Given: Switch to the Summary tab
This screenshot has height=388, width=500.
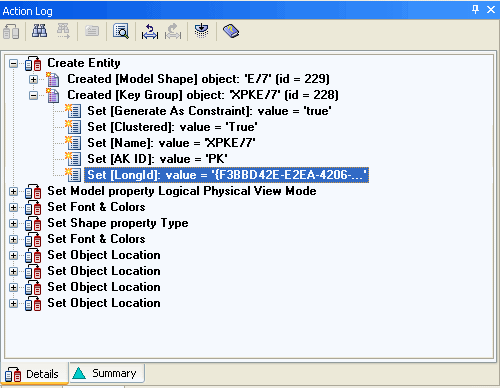Looking at the screenshot, I should [107, 373].
